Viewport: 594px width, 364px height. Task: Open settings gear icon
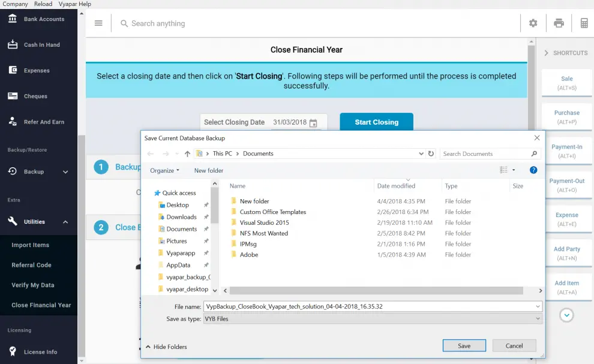pyautogui.click(x=533, y=23)
